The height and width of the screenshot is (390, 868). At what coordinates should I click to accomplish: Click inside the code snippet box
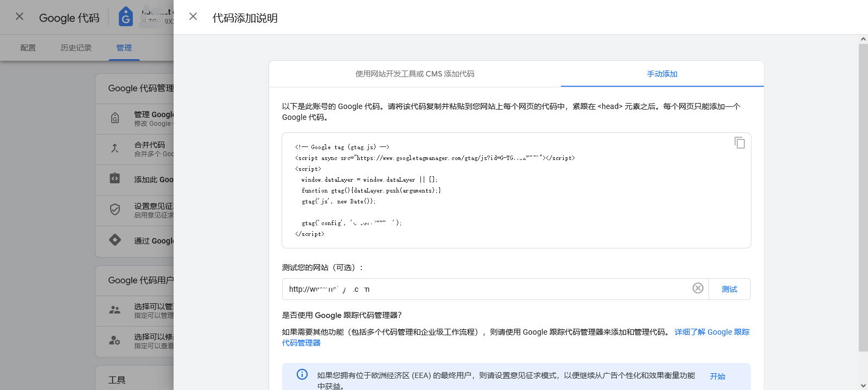click(516, 190)
